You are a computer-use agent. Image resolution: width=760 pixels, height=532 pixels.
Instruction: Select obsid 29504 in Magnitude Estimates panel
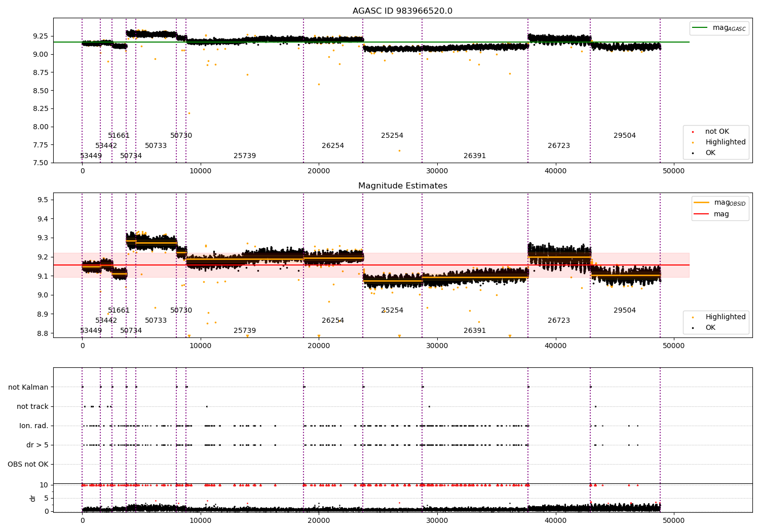coord(625,311)
